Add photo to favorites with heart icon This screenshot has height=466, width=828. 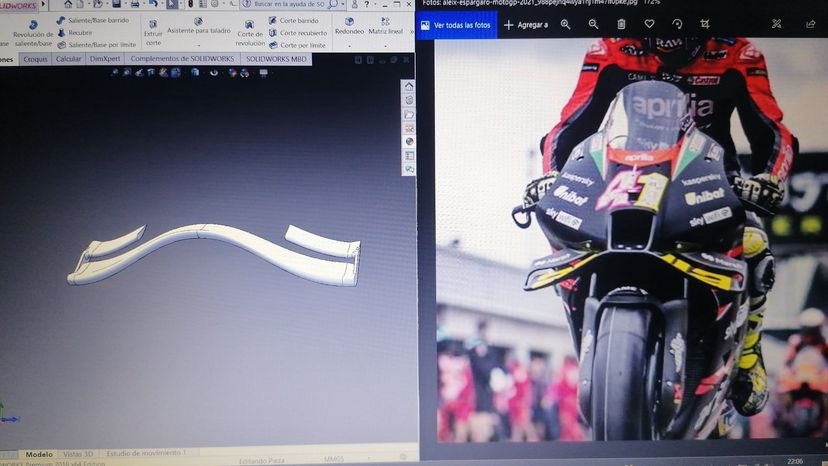point(650,24)
